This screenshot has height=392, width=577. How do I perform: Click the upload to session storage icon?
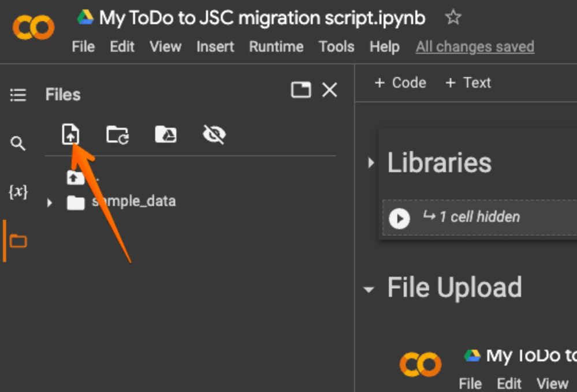[x=70, y=134]
